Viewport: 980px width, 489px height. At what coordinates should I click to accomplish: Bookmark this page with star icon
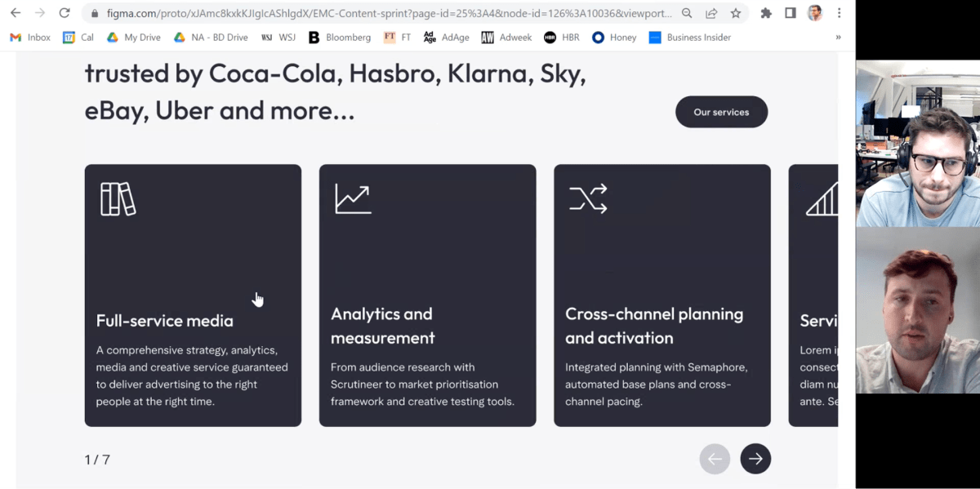(736, 13)
